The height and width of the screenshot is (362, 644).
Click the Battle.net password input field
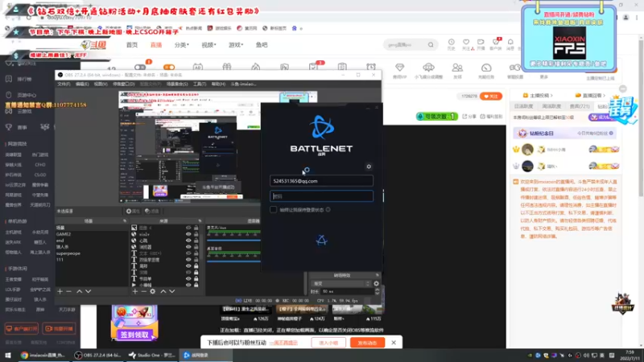[x=321, y=196]
